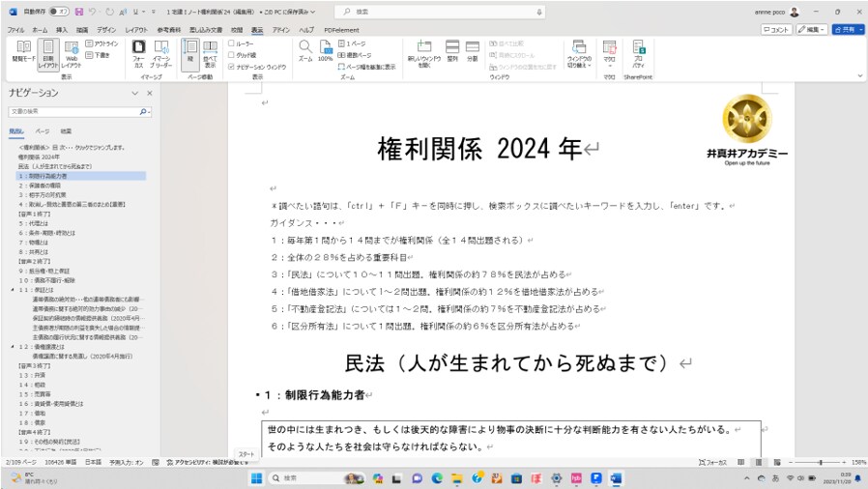Open Draft (下書き) view
This screenshot has width=868, height=489.
(x=98, y=55)
